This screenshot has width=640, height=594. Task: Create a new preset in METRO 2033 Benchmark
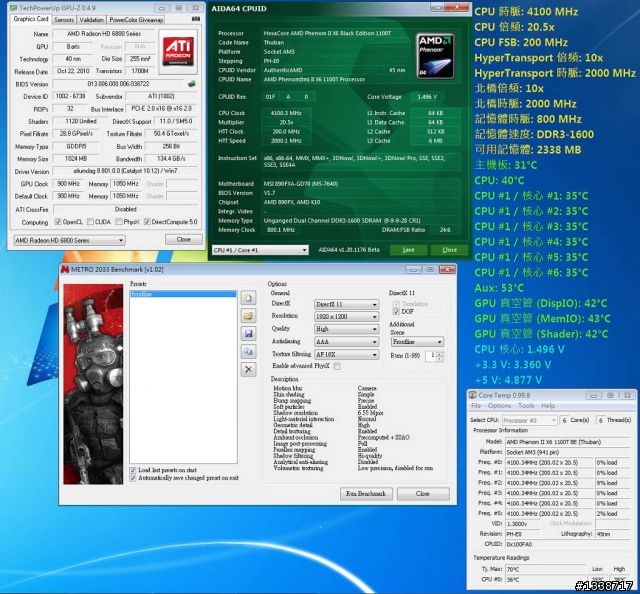(248, 298)
